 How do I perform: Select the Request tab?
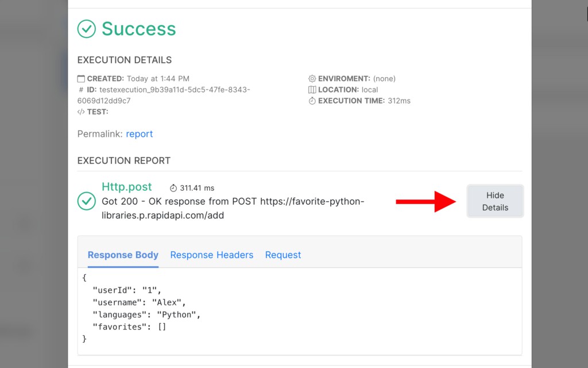(x=283, y=255)
